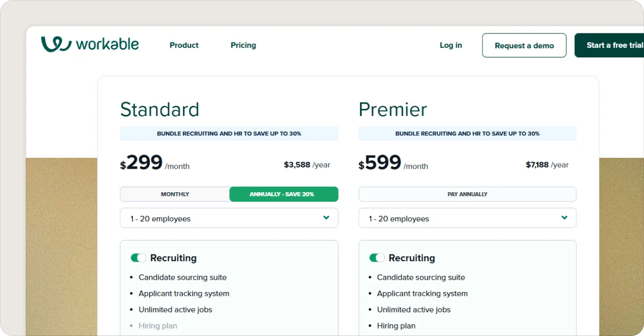Click Unlimited active jobs in Standard plan

pyautogui.click(x=175, y=310)
